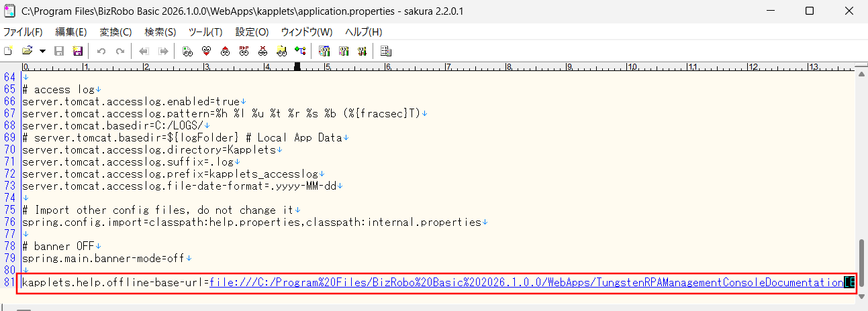Click the Save As icon

pos(77,51)
